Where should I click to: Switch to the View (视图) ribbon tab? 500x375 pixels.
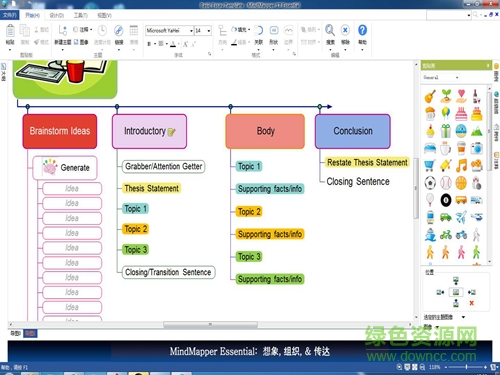104,15
